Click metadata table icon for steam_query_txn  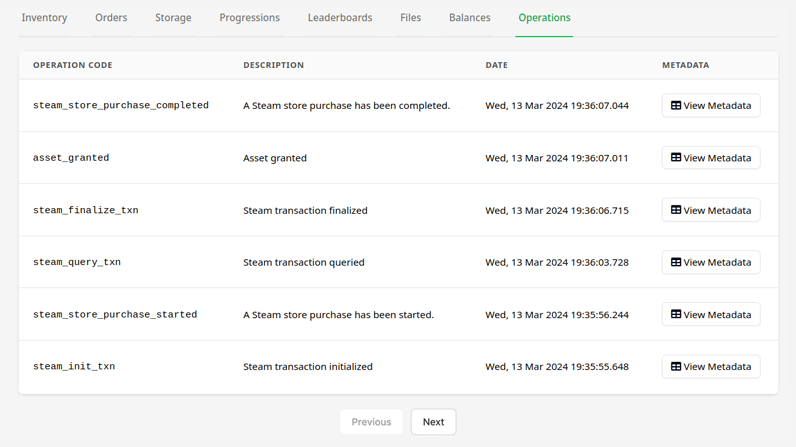tap(676, 262)
